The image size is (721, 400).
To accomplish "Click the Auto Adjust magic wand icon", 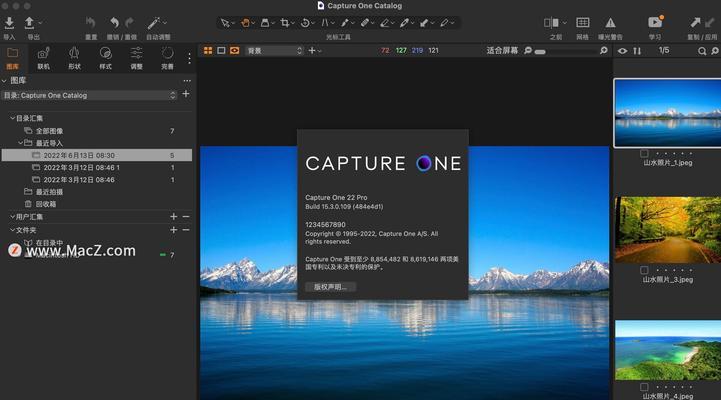I will coord(153,23).
